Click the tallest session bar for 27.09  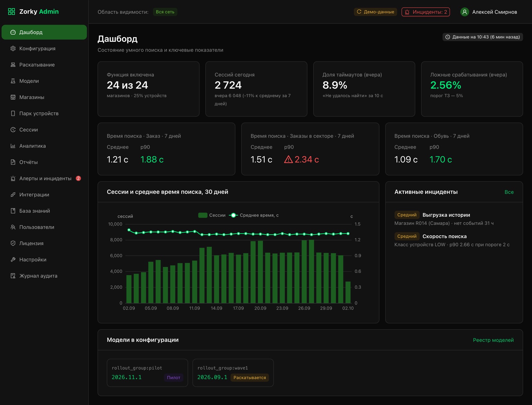click(x=312, y=271)
